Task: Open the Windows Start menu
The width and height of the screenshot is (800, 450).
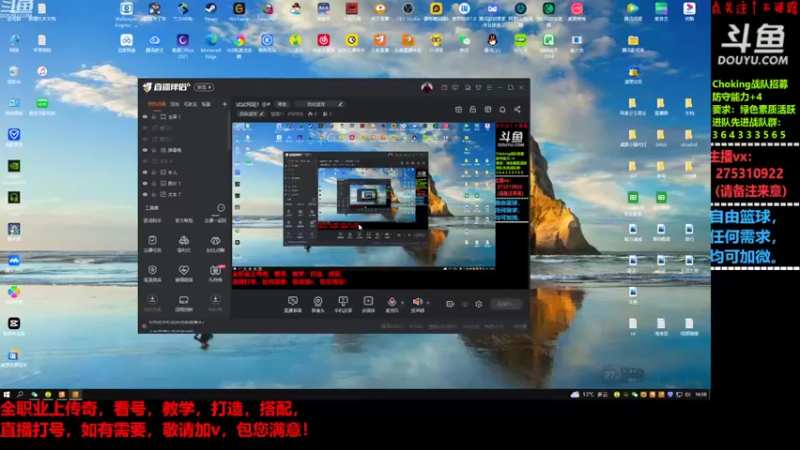Action: pos(7,394)
